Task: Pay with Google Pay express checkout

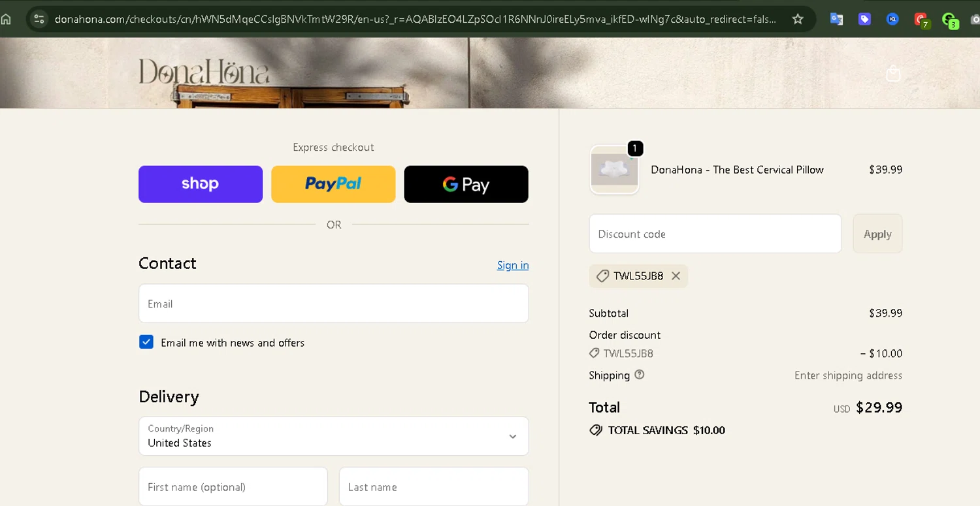Action: click(x=466, y=184)
